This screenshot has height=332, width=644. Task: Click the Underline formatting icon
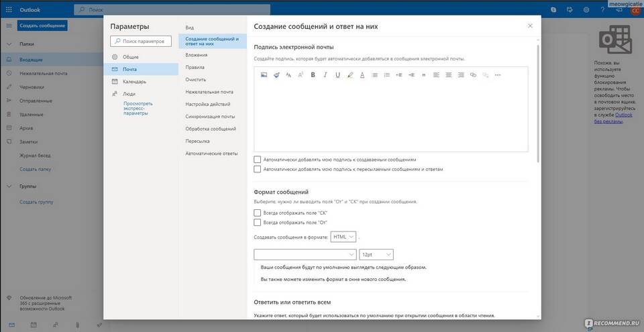pos(337,75)
